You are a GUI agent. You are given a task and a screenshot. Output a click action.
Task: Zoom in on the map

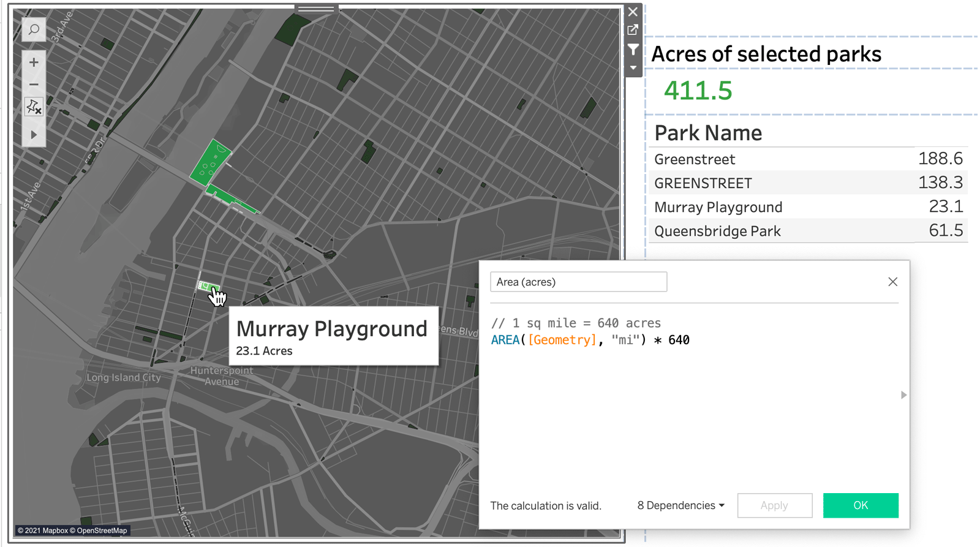click(34, 62)
